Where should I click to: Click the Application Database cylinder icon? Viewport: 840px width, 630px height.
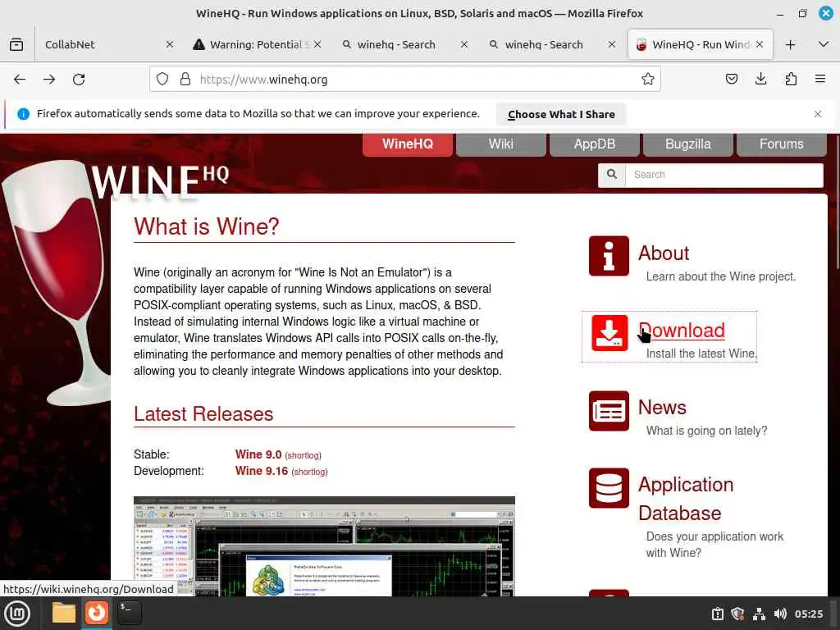(x=609, y=487)
